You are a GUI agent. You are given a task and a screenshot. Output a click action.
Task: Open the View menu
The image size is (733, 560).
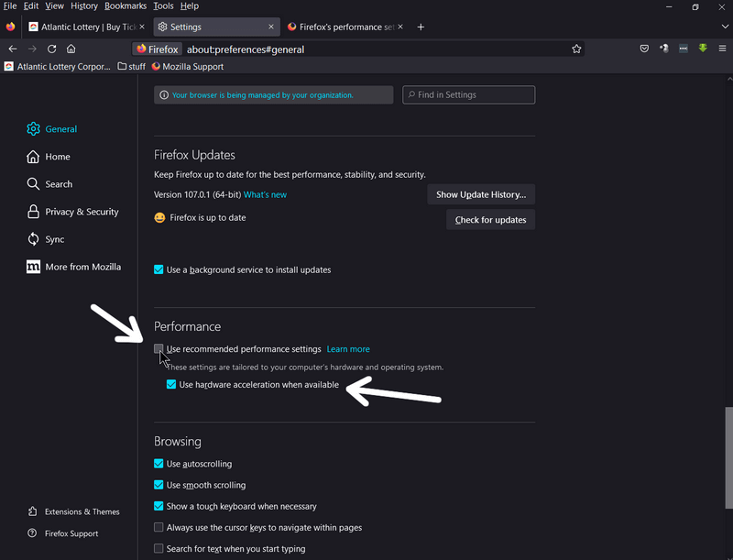(54, 6)
